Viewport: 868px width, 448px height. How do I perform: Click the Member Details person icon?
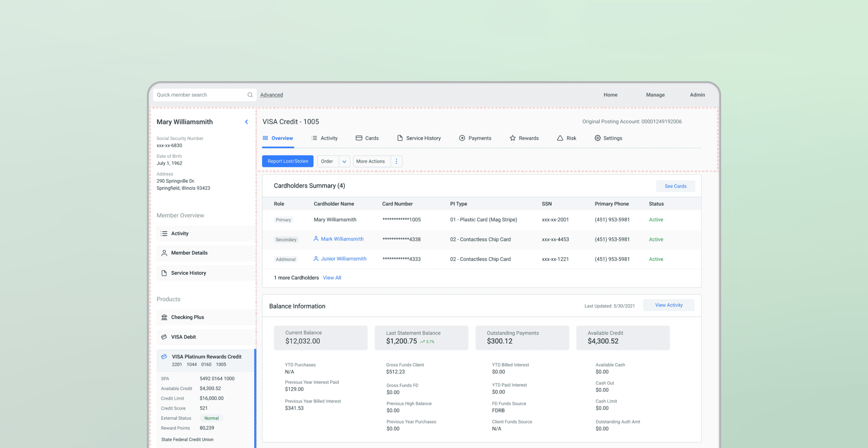164,253
